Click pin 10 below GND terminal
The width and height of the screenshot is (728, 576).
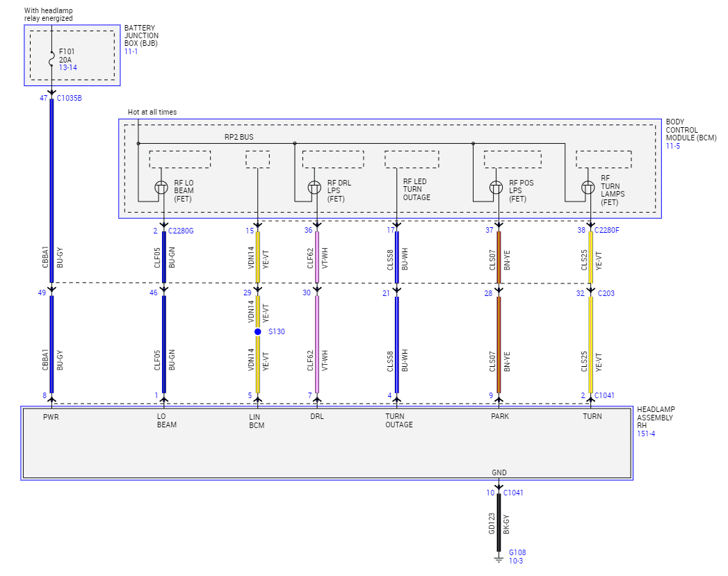point(490,493)
